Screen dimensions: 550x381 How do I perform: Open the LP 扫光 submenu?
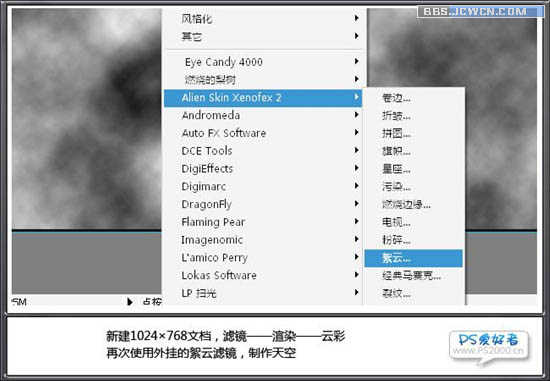[264, 293]
